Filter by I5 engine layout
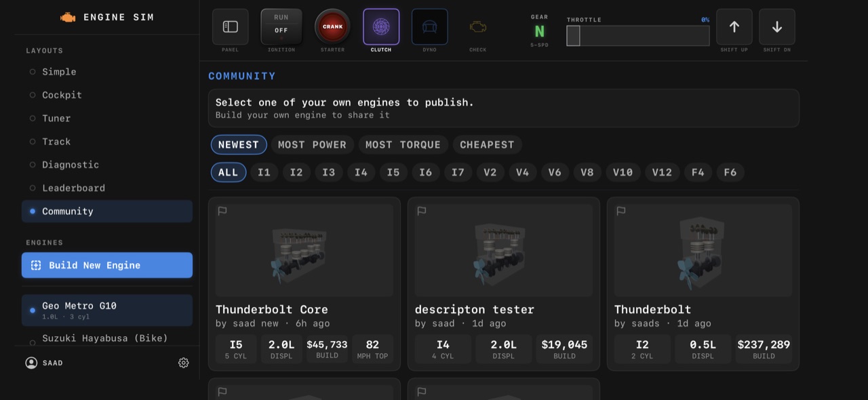 [x=393, y=172]
